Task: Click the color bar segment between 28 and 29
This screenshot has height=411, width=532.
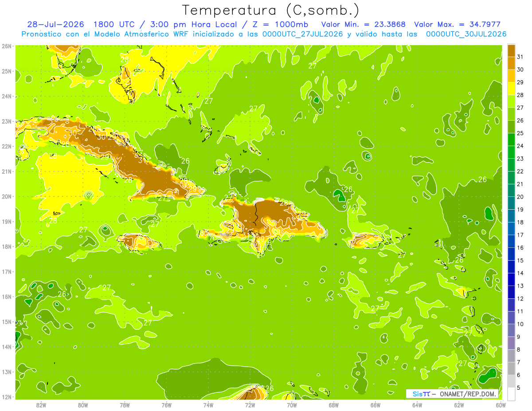Action: (511, 89)
